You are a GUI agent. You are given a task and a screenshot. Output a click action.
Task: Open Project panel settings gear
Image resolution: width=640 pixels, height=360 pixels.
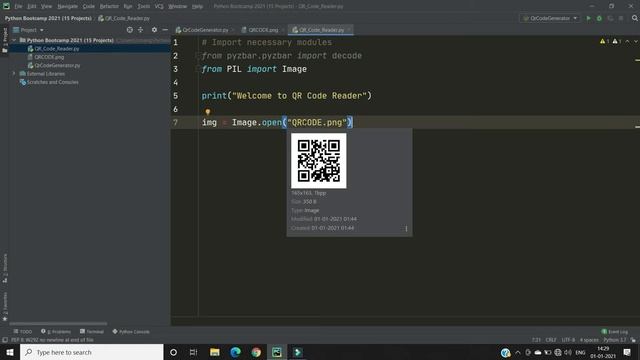pos(154,30)
